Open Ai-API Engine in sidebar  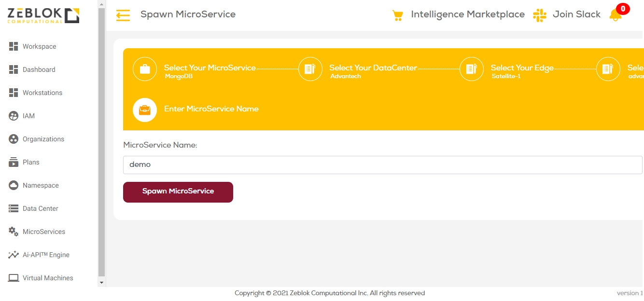46,255
